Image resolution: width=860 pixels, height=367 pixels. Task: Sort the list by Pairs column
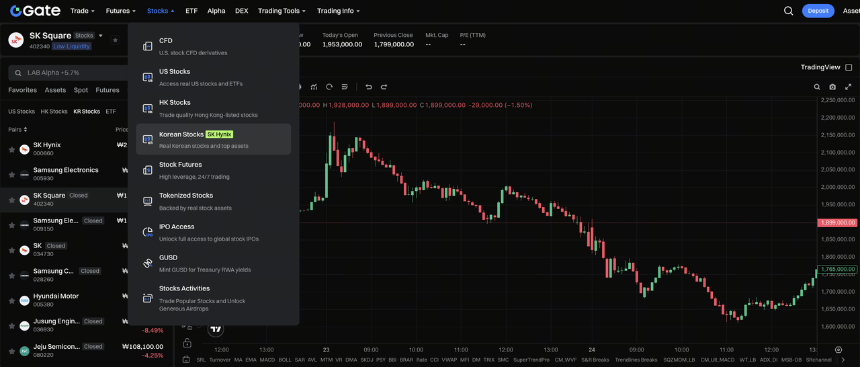pos(18,129)
